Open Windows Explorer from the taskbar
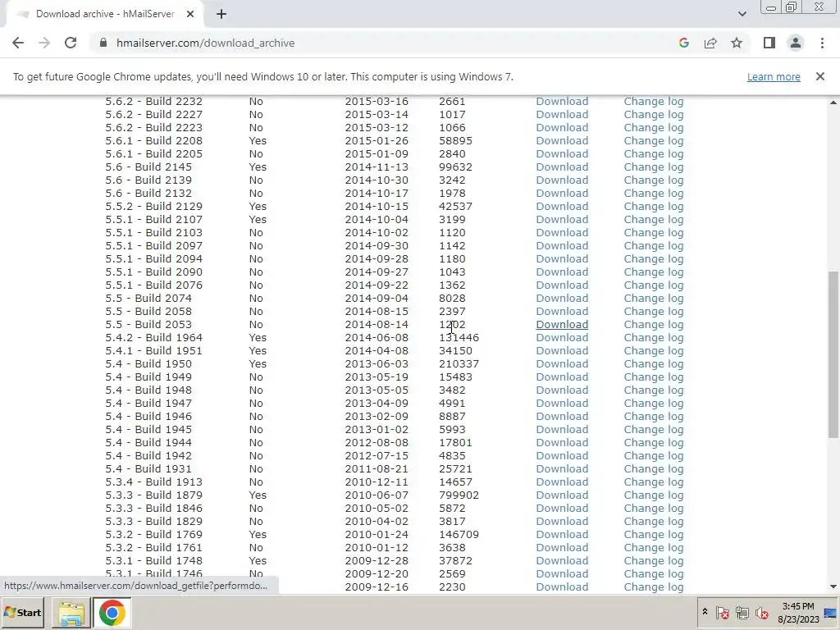The image size is (840, 630). (71, 612)
